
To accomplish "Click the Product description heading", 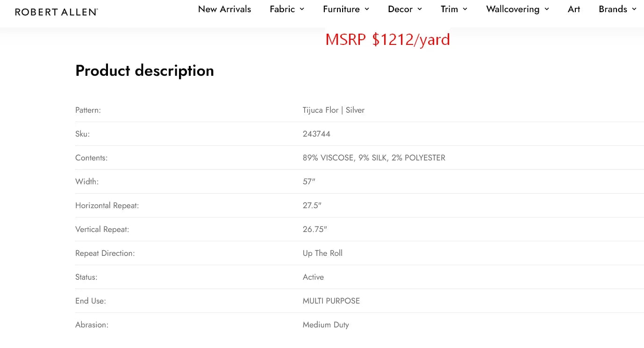I will pyautogui.click(x=144, y=71).
